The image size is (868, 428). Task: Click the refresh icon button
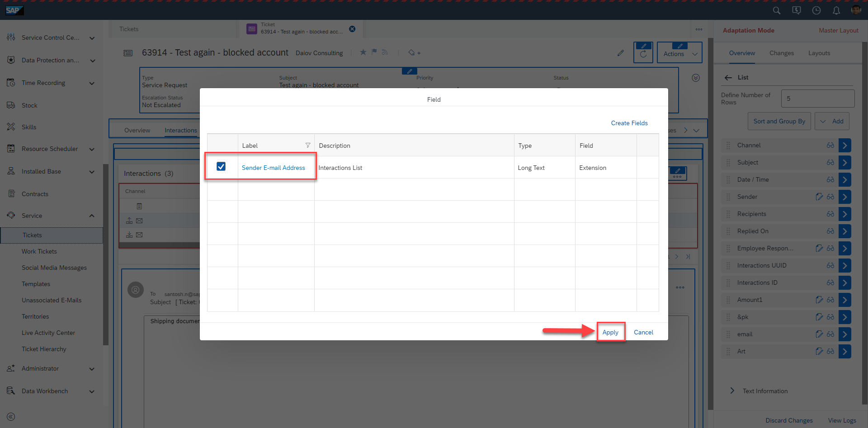click(x=643, y=54)
